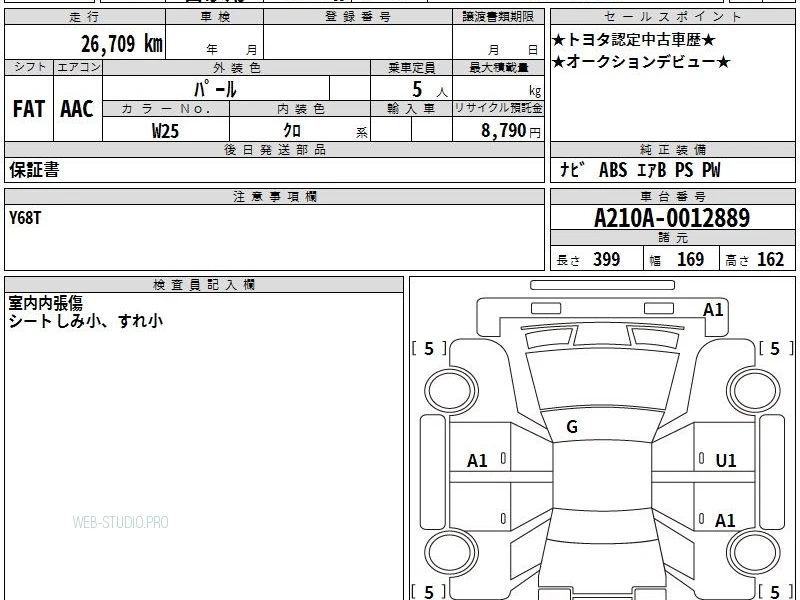Click the A1 mark beside the front bumper
The image size is (800, 600).
tap(713, 310)
